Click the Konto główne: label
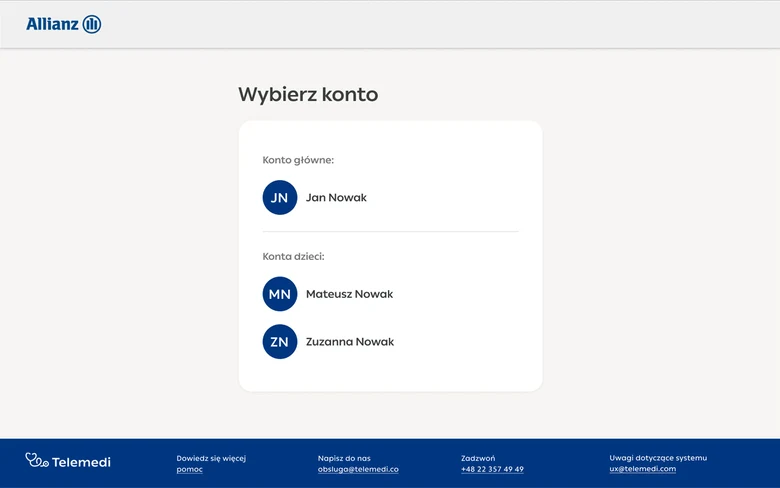 pos(298,160)
